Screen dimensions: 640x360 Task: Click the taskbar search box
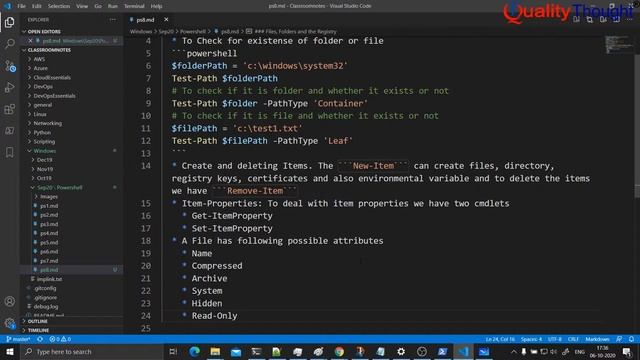click(x=91, y=351)
